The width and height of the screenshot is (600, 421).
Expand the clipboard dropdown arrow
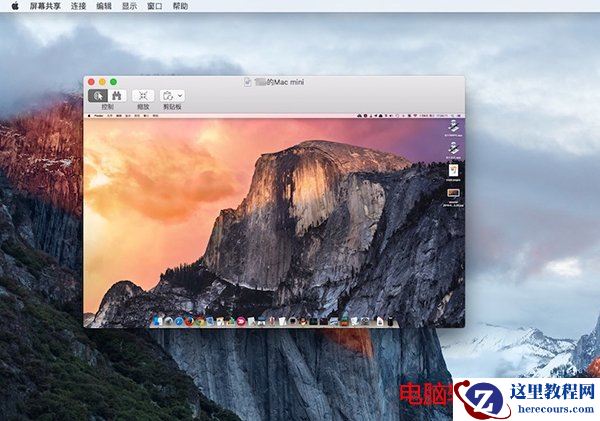click(x=180, y=96)
